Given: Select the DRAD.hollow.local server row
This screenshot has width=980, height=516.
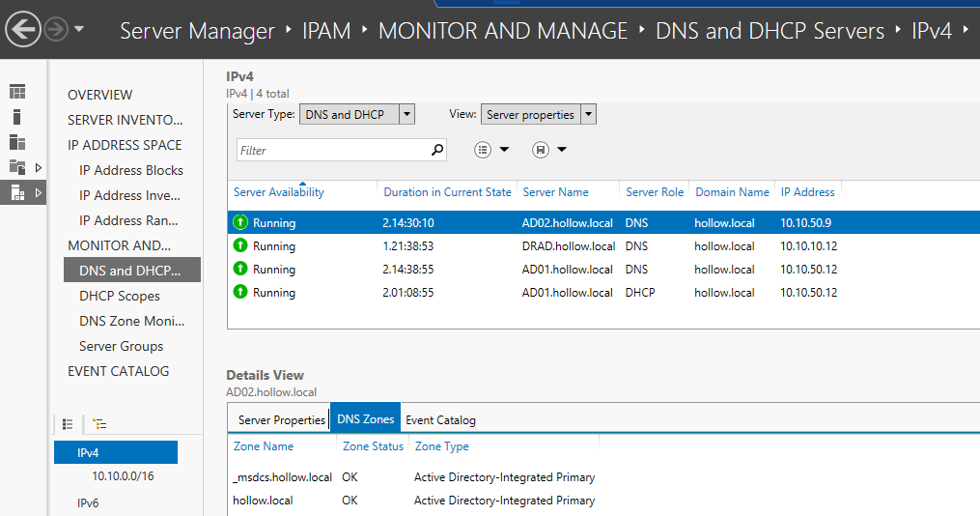Looking at the screenshot, I should tap(568, 245).
